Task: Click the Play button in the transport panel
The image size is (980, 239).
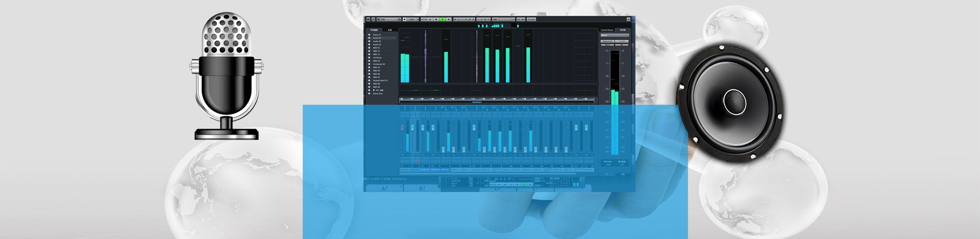Action: 523,184
